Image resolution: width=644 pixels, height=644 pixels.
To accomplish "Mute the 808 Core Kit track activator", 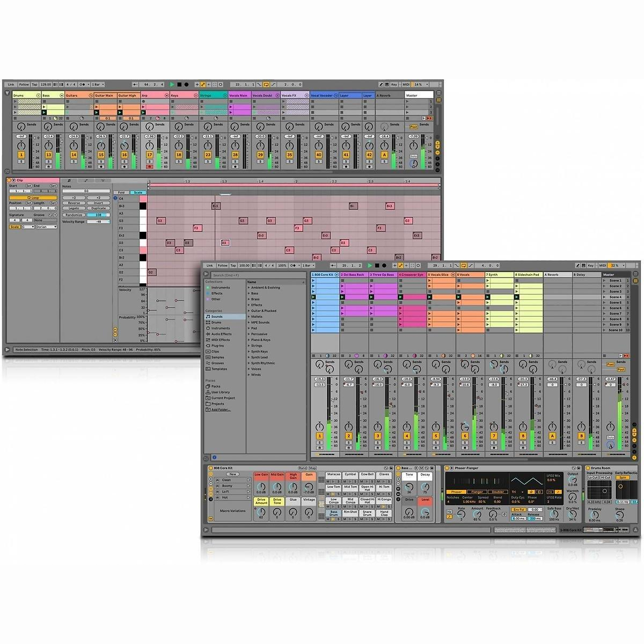I will (x=320, y=436).
